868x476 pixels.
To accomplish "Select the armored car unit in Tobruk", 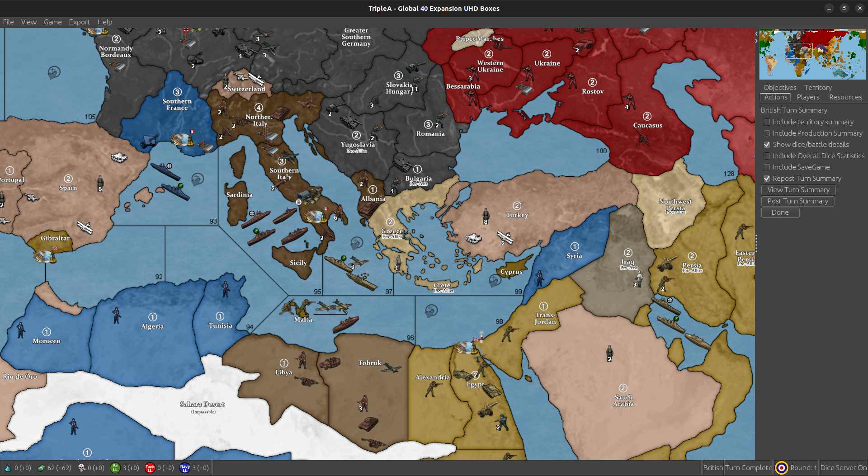I will (x=330, y=363).
